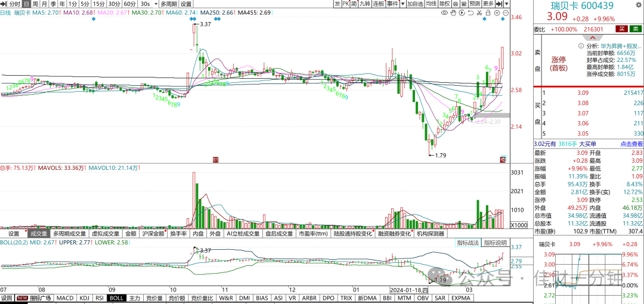The image size is (644, 304).
Task: Click the undo arrow icon
Action: click(x=470, y=13)
